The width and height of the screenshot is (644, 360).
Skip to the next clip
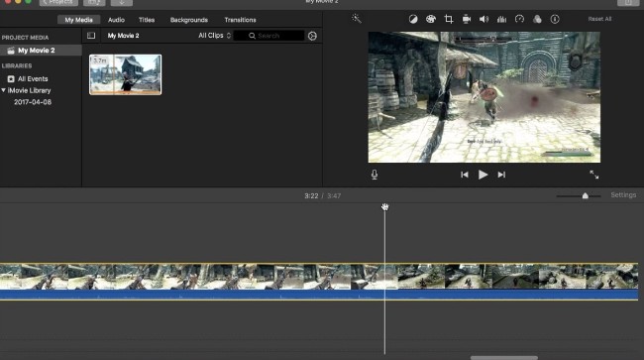pyautogui.click(x=501, y=175)
